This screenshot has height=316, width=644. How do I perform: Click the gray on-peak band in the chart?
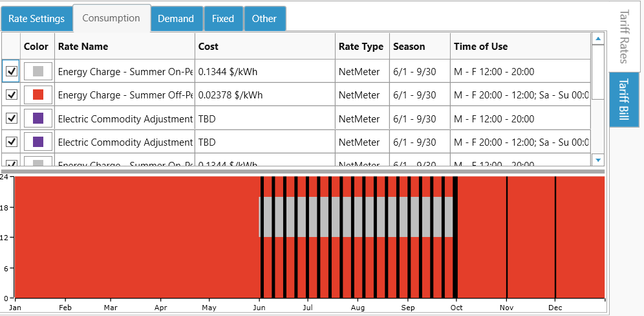tap(356, 217)
